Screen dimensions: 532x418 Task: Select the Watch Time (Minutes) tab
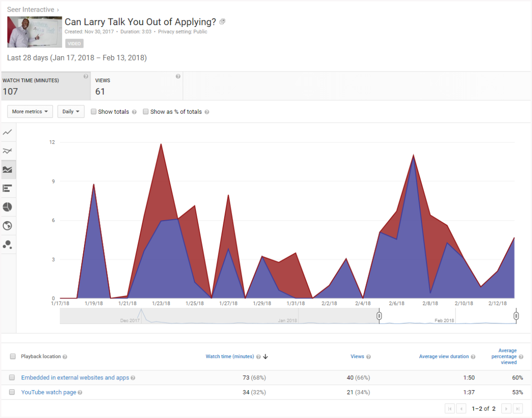[x=45, y=86]
